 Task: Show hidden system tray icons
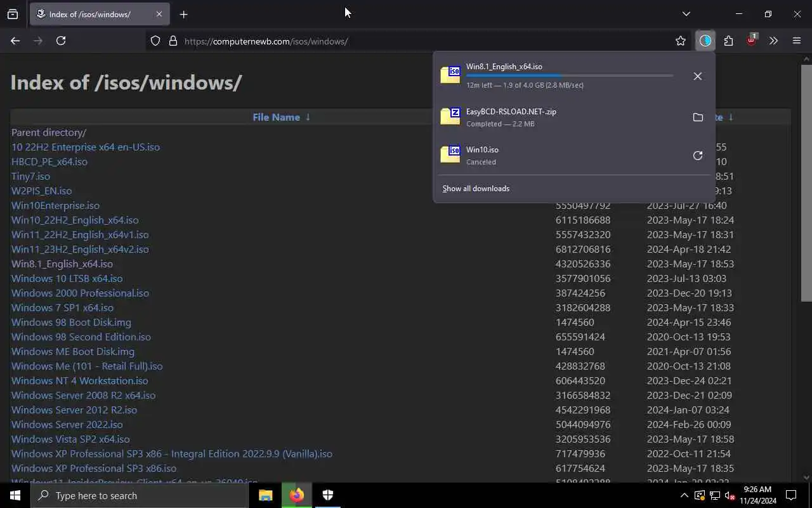(x=684, y=495)
